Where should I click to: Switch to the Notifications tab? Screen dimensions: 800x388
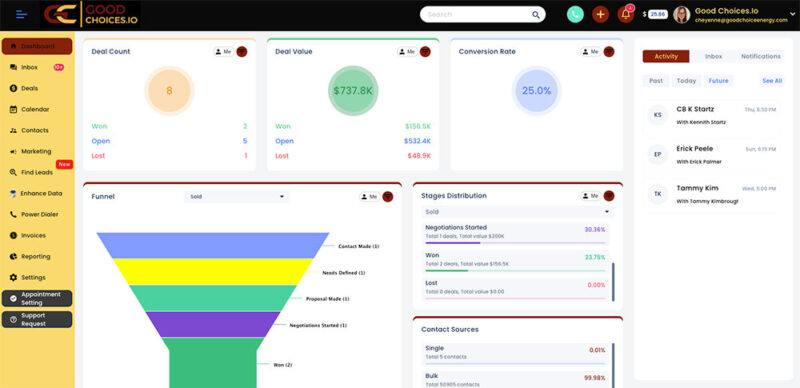coord(761,56)
